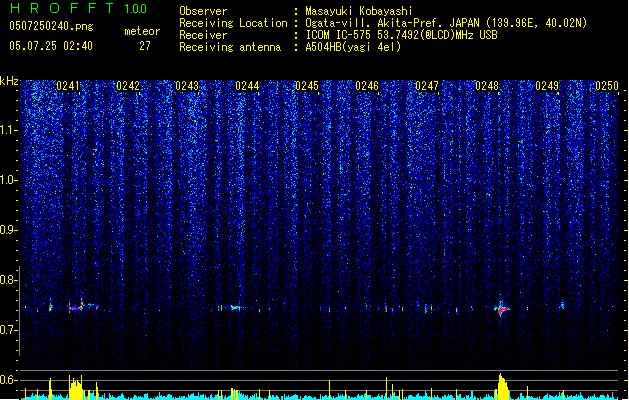Click the date stamp 05.07.25 02:40
Screen dimensions: 629x400
(x=51, y=46)
